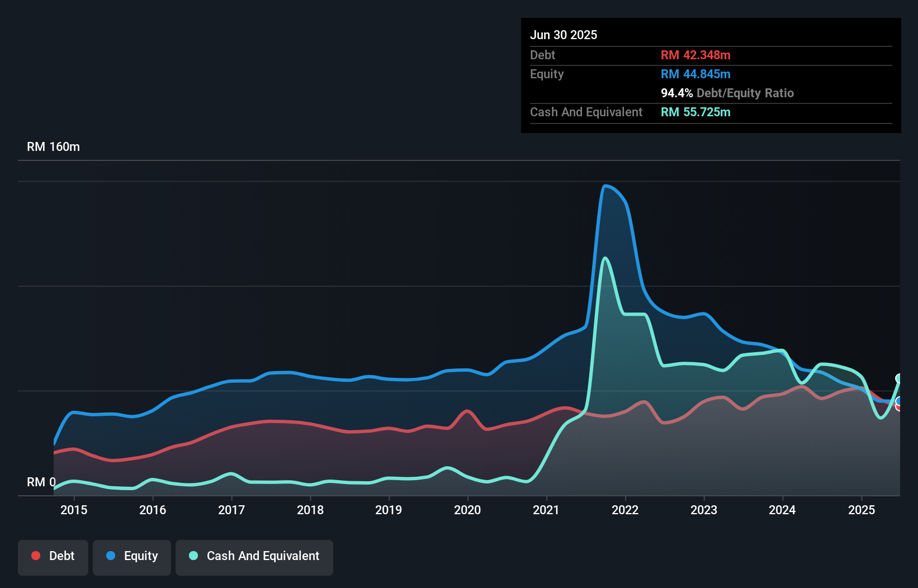Click the Equity value RM 44.845m

[x=695, y=74]
